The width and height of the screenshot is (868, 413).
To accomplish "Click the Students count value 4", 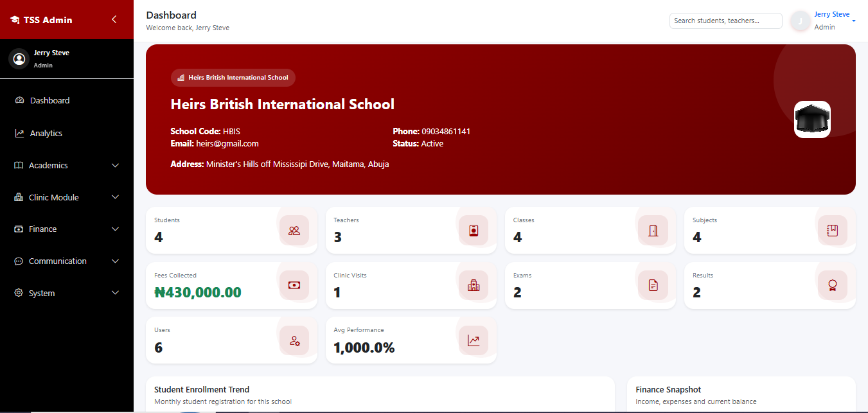I will pos(159,237).
